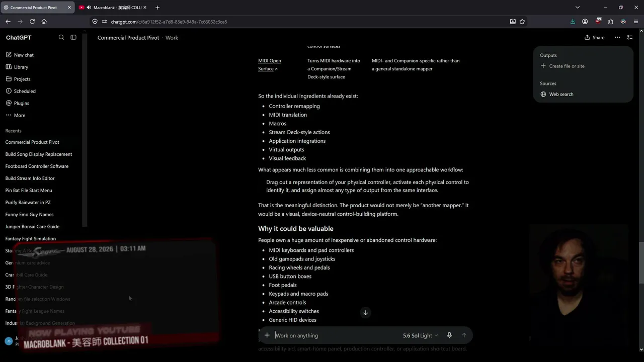Image resolution: width=644 pixels, height=362 pixels.
Task: Bookmark this page with the star icon
Action: (522, 22)
